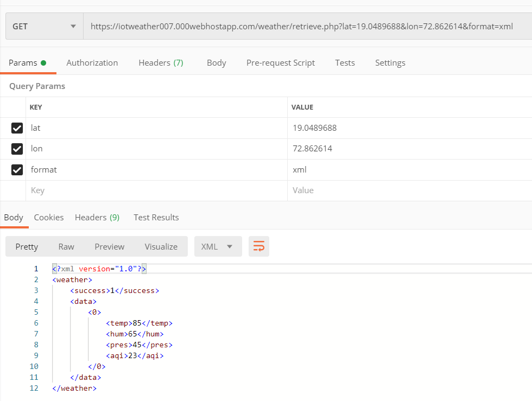Screen dimensions: 532x401
Task: Uncheck the lat parameter checkbox
Action: [x=17, y=128]
